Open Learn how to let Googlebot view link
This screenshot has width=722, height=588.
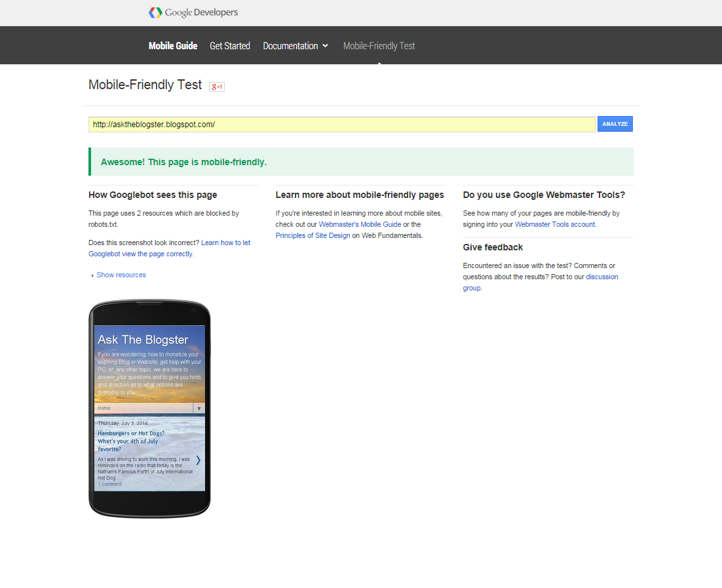(170, 248)
